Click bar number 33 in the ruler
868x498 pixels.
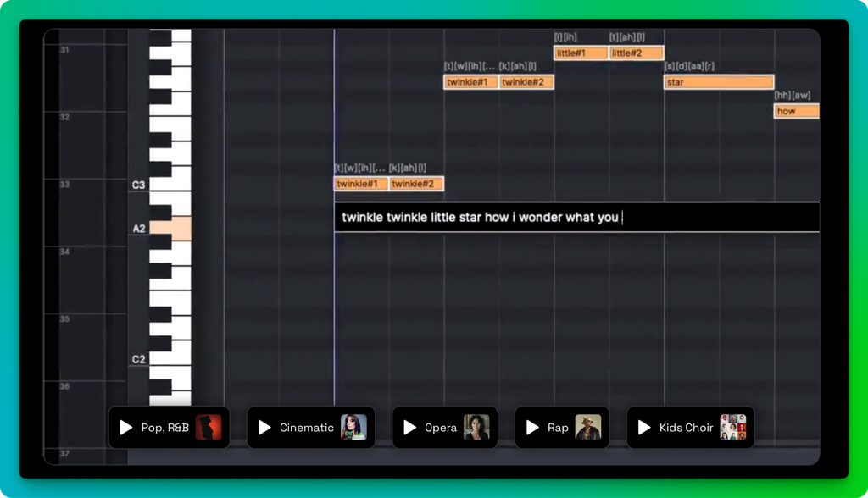tap(64, 185)
